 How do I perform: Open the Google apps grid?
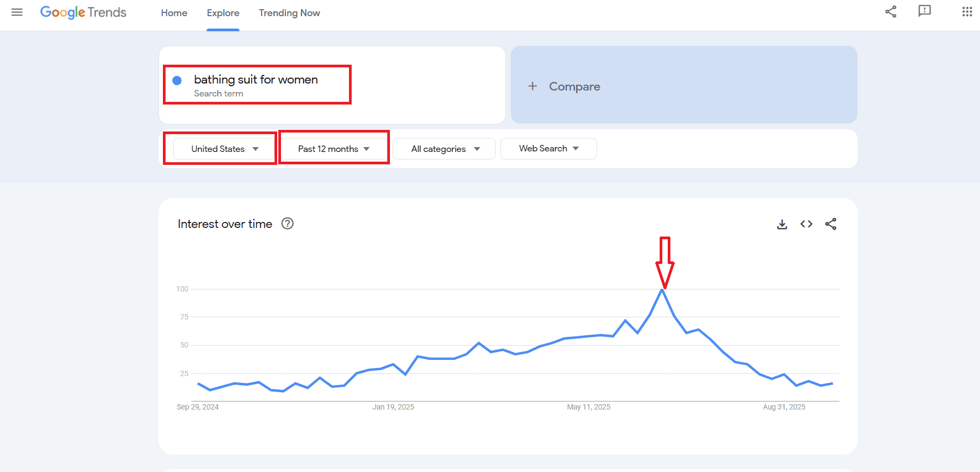(966, 11)
